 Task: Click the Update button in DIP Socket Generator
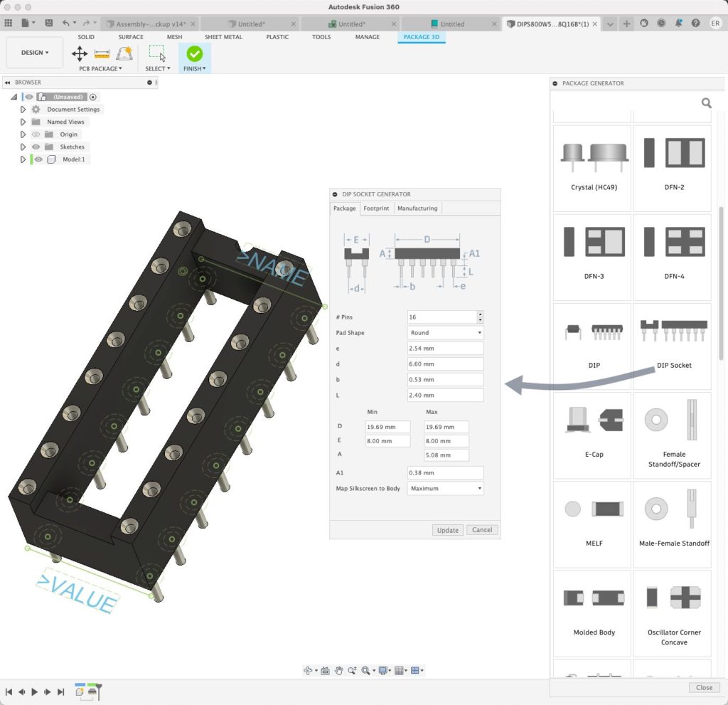pyautogui.click(x=447, y=530)
